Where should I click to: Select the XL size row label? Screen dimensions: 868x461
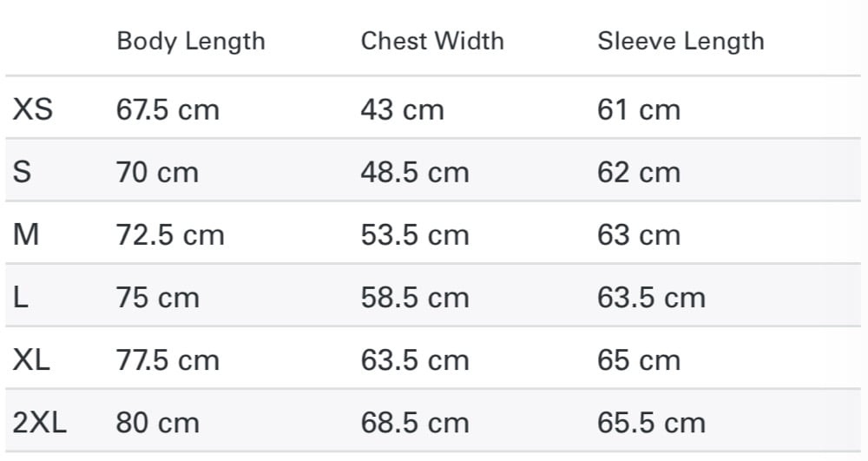(x=31, y=360)
